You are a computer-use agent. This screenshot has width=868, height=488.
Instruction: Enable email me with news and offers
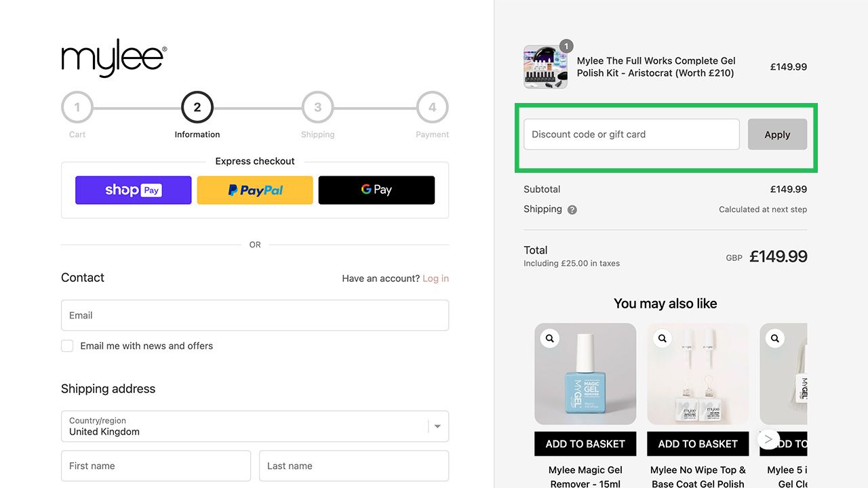pyautogui.click(x=67, y=346)
